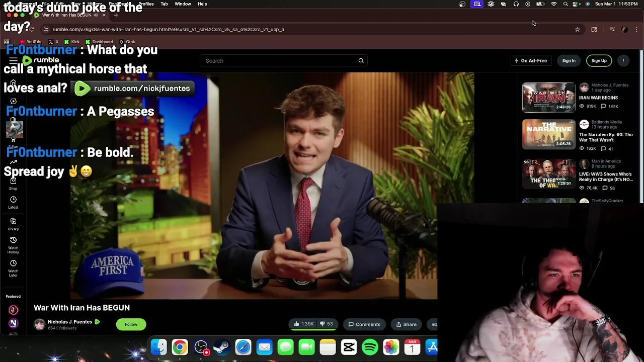Click the Siri icon in menu bar
644x362 pixels.
tap(588, 4)
